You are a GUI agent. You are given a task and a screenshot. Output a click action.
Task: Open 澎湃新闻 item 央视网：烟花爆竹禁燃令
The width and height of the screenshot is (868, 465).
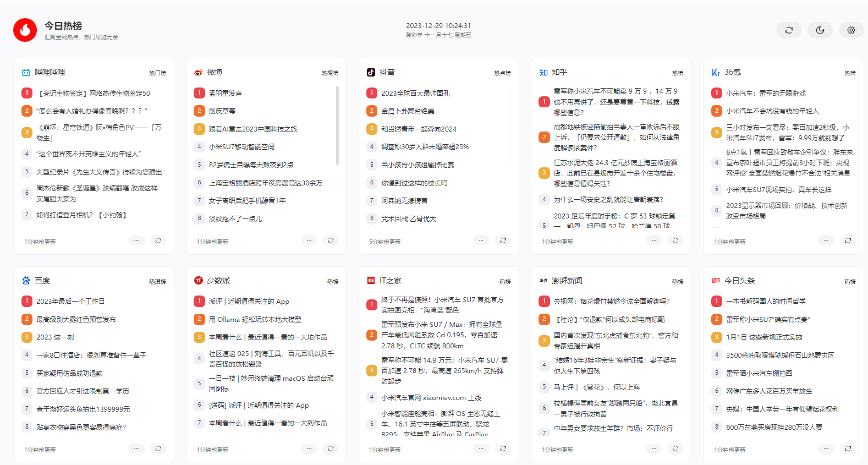612,302
